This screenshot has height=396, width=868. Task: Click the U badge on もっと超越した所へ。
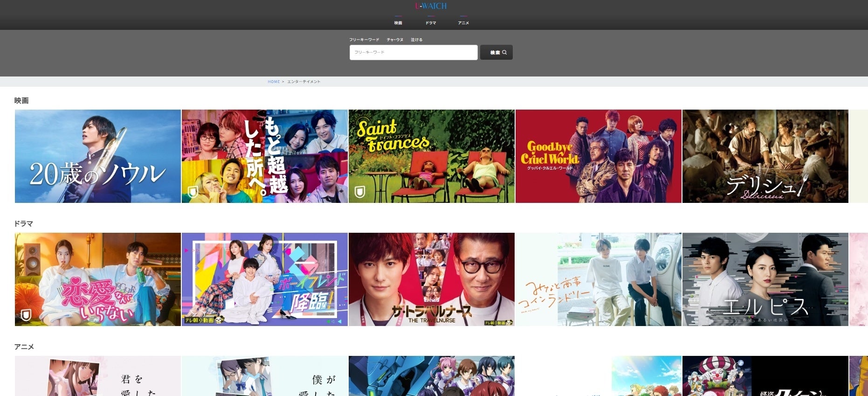pos(193,192)
